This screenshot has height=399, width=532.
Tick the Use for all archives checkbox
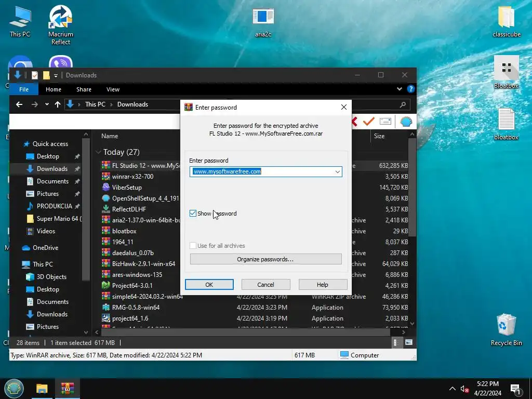click(193, 246)
